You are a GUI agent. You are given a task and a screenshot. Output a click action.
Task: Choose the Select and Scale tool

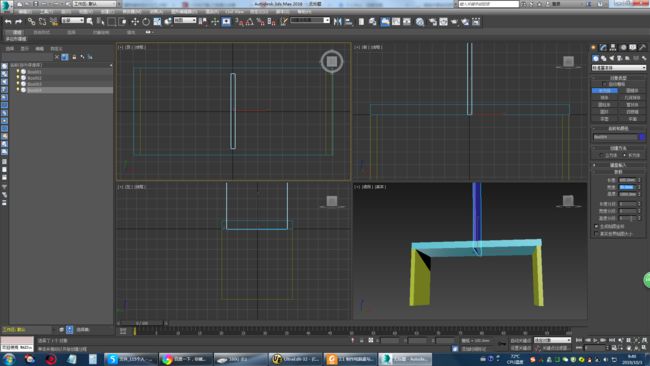coord(157,22)
